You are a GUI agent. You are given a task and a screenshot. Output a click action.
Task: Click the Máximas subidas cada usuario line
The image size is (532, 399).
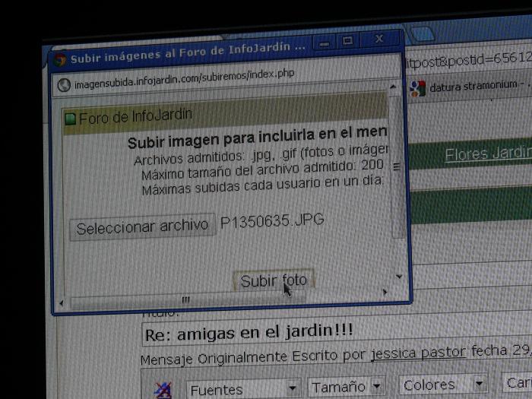click(262, 185)
